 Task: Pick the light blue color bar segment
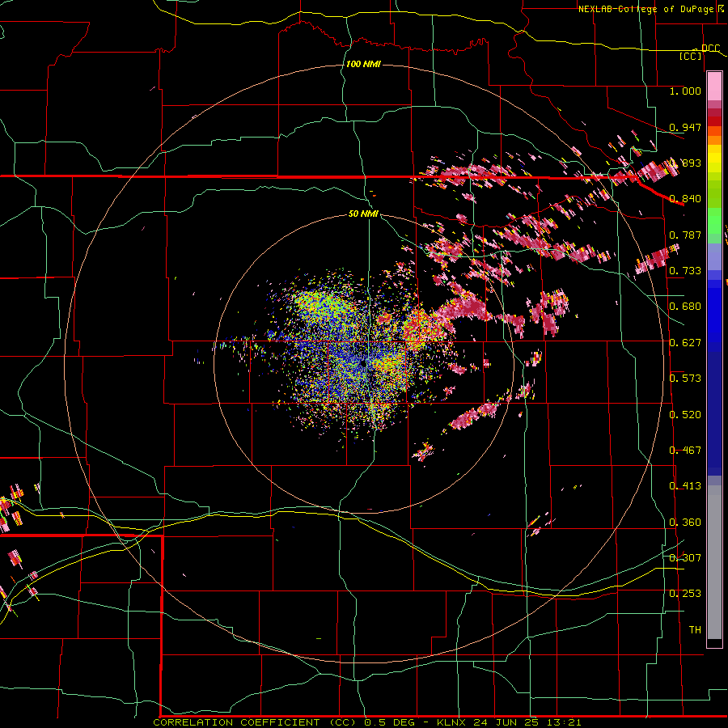click(714, 256)
